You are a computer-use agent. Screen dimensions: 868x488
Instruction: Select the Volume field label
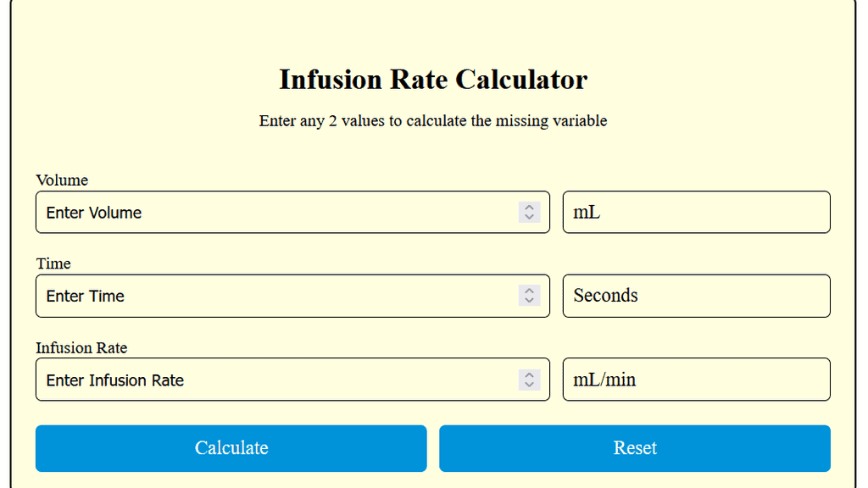[62, 180]
